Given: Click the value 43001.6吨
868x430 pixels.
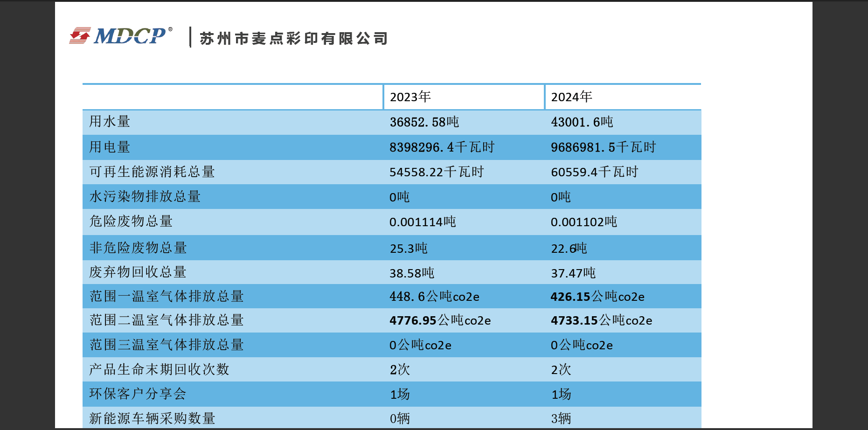Looking at the screenshot, I should click(x=582, y=122).
